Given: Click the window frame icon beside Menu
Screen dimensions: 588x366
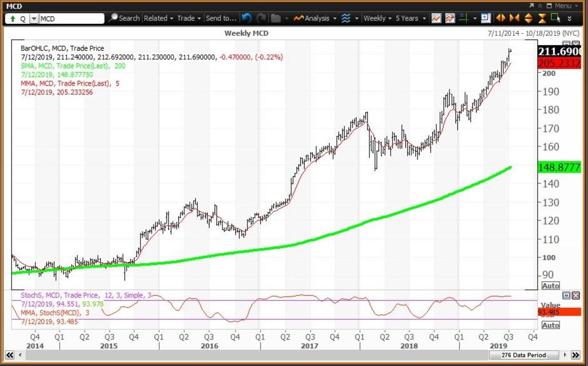Looking at the screenshot, I should [549, 5].
